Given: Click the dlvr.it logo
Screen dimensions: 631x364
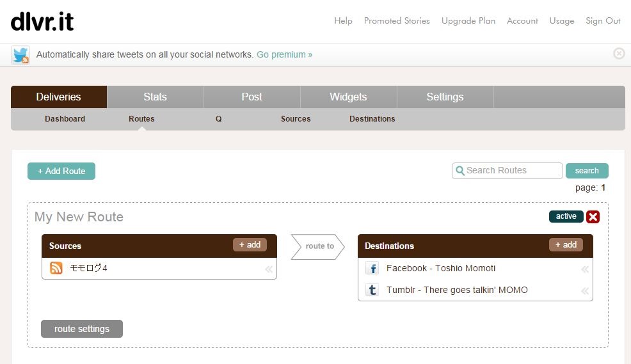Looking at the screenshot, I should coord(42,21).
